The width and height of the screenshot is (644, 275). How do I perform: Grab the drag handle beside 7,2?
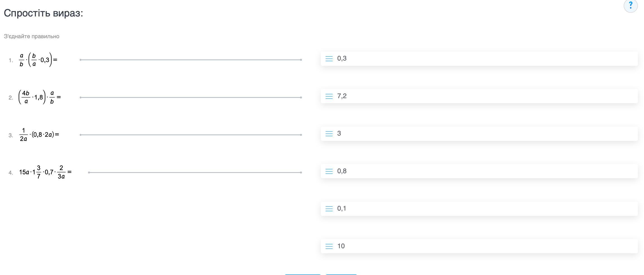click(x=329, y=96)
